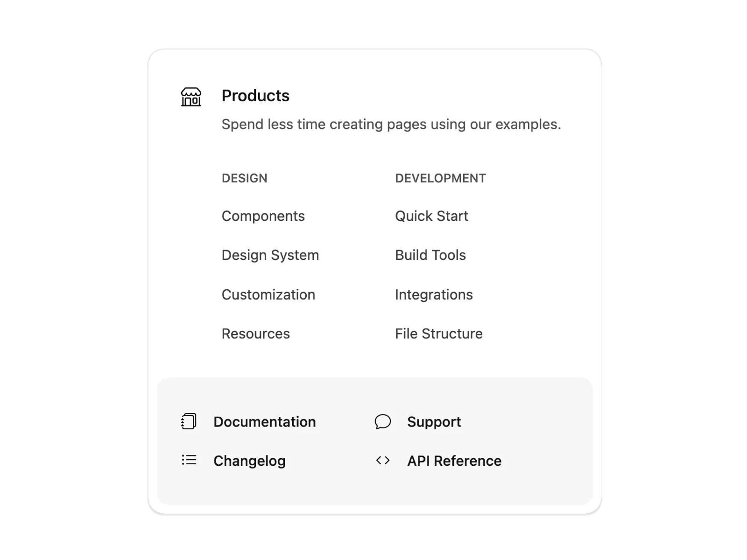Click the Documentation notebook icon
This screenshot has height=560, width=747.
pyautogui.click(x=189, y=421)
